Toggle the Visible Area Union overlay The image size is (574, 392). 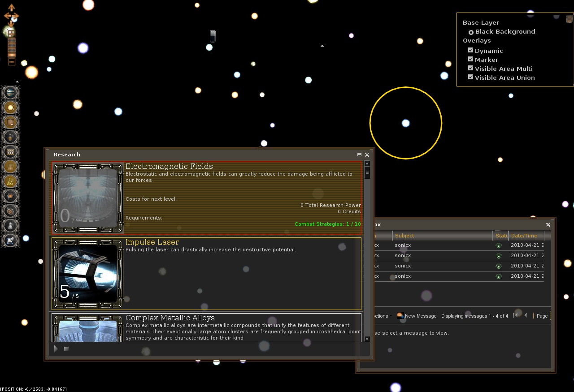tap(470, 78)
